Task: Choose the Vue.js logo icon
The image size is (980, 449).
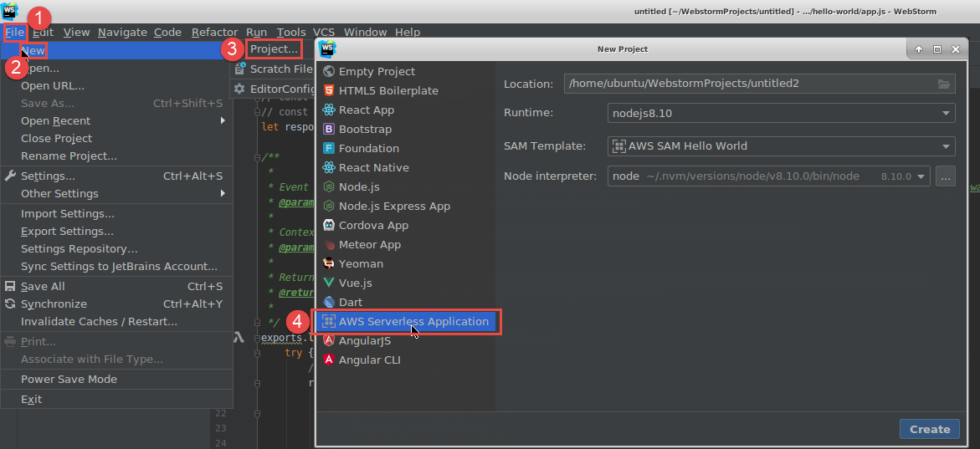Action: click(329, 283)
